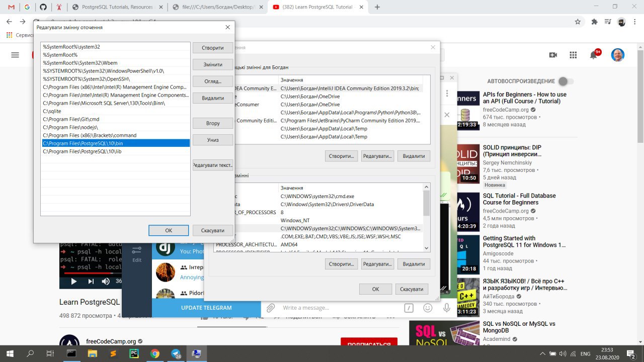Screen dimensions: 644x362
Task: Open the Google pinned tab
Action: (27, 7)
